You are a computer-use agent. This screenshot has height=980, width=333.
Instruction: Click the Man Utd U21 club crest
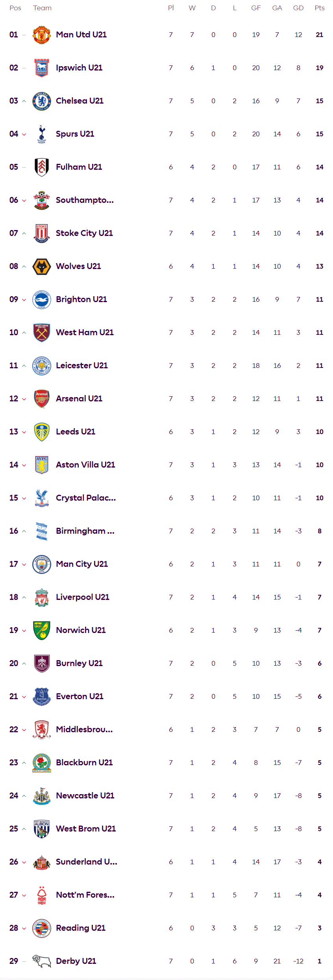tap(42, 35)
